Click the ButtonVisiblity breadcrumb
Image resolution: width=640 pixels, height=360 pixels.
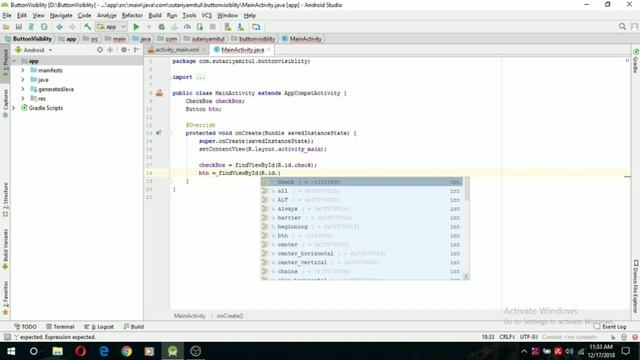tap(29, 39)
